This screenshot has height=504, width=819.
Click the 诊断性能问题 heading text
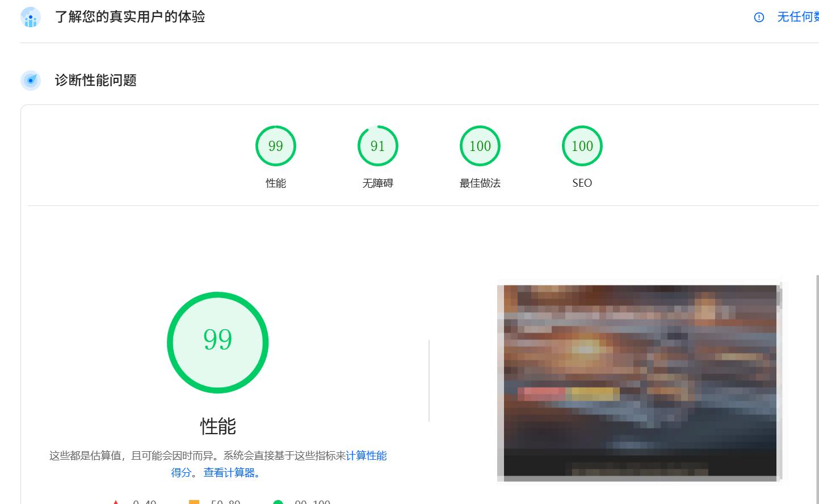(95, 81)
